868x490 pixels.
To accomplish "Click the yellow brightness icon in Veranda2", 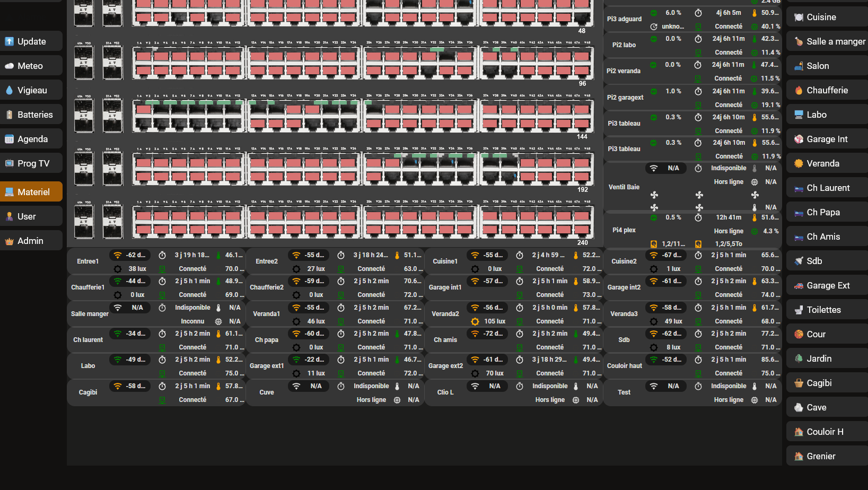I will click(475, 321).
